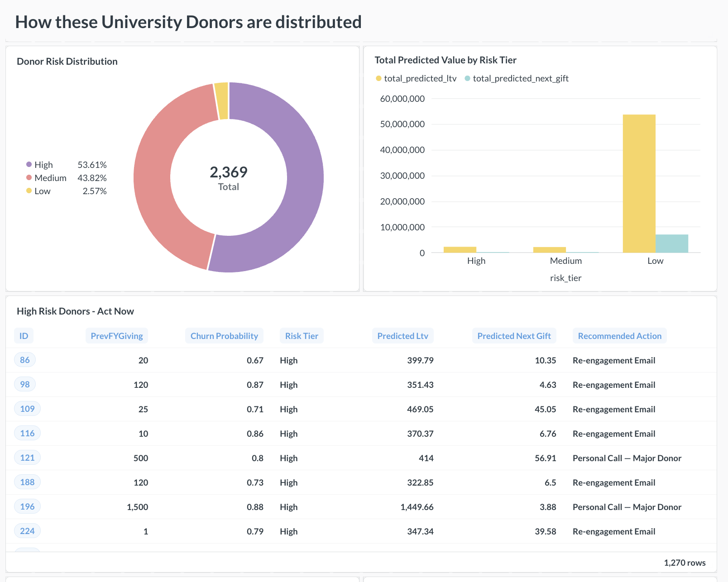Sort by Predicted Ltv column header
This screenshot has width=728, height=582.
pyautogui.click(x=403, y=336)
